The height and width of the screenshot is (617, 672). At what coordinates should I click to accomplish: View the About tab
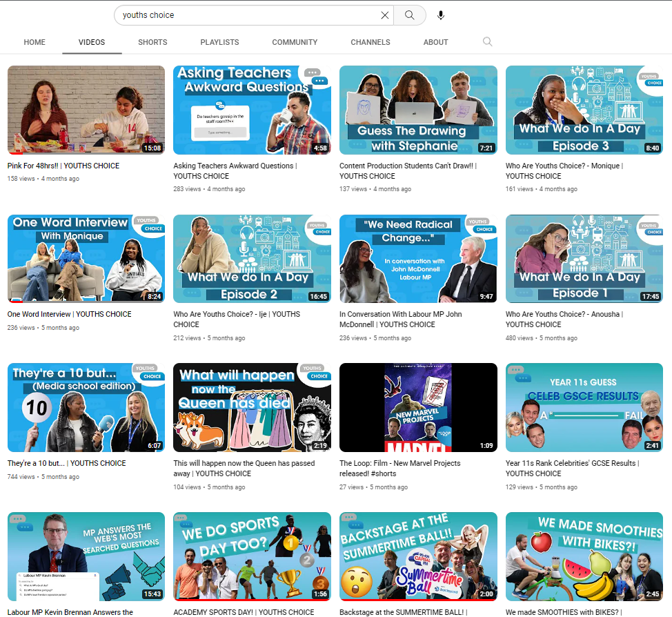(435, 42)
